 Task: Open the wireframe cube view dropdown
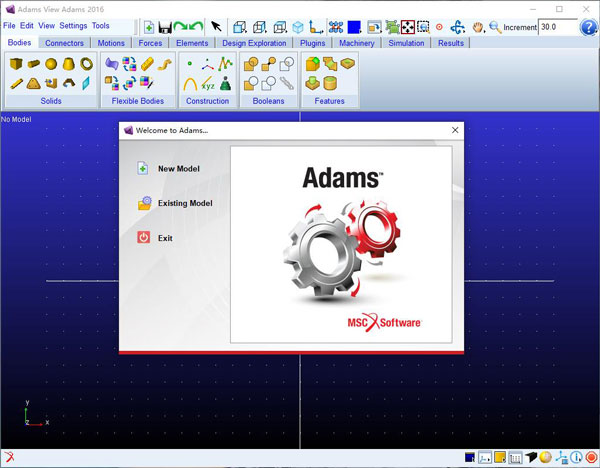tap(260, 27)
